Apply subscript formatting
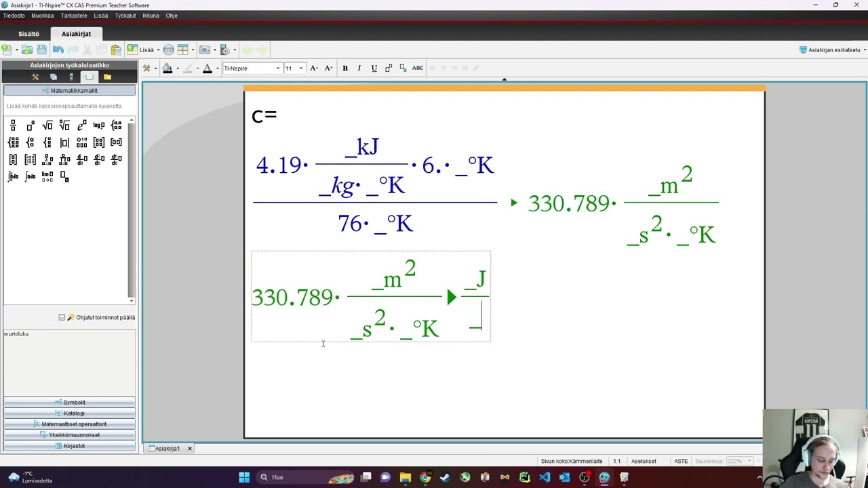This screenshot has width=868, height=488. point(403,68)
